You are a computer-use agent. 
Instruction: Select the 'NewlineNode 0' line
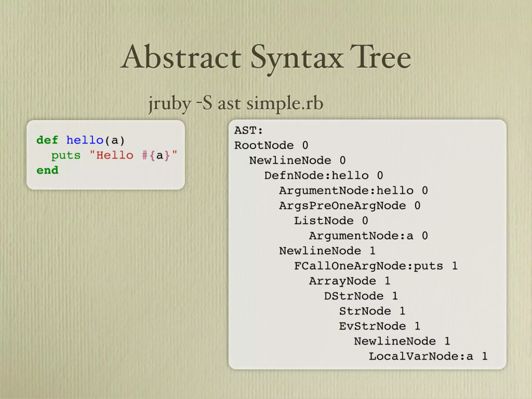(297, 160)
